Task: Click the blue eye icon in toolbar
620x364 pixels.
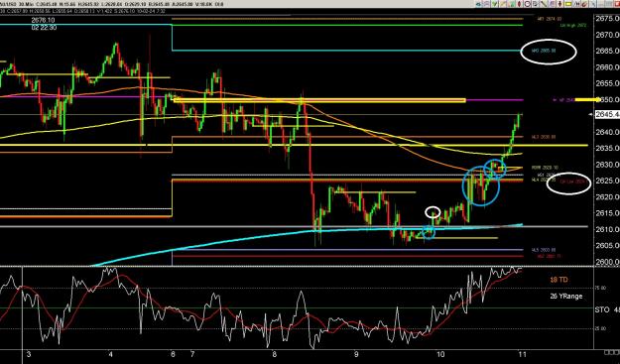Action: (x=478, y=4)
